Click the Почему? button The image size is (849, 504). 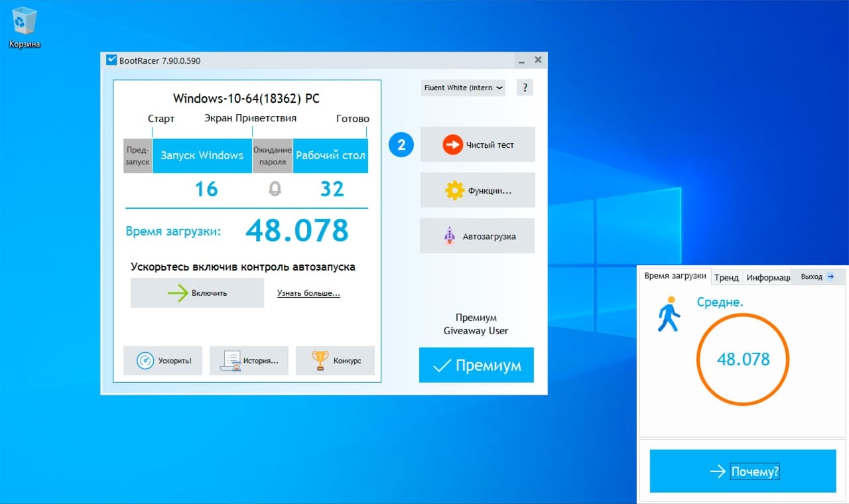pyautogui.click(x=743, y=472)
